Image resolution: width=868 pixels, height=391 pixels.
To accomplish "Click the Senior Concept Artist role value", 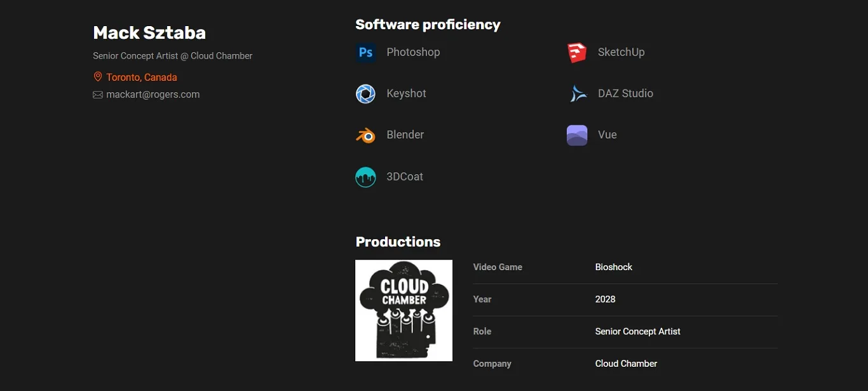I will click(x=637, y=331).
